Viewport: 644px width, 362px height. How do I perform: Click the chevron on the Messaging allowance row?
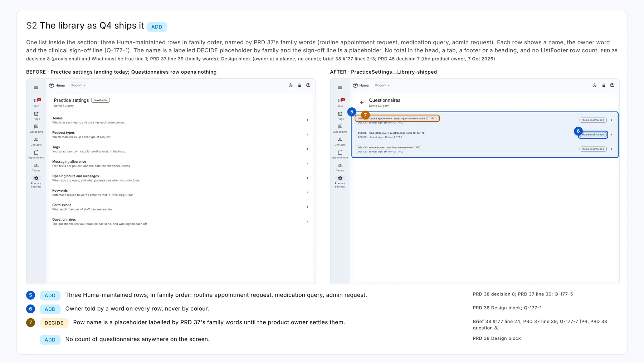point(307,163)
